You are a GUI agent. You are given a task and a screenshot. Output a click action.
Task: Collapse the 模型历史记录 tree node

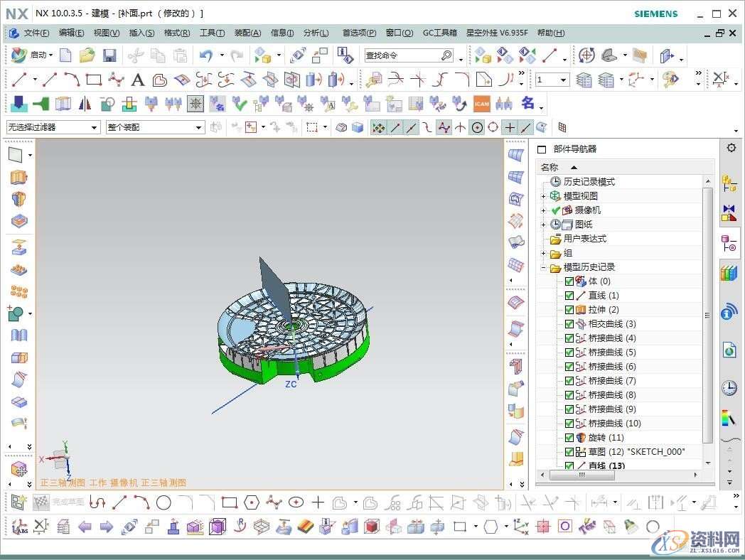pos(544,268)
